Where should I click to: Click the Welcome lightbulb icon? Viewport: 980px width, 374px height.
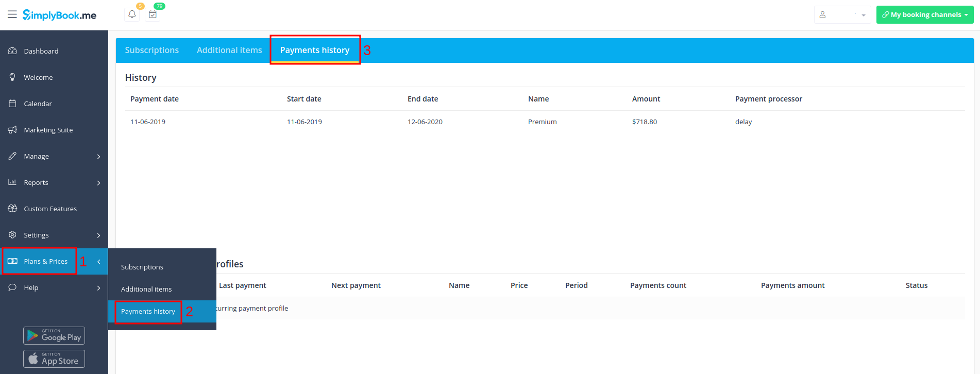[x=13, y=77]
